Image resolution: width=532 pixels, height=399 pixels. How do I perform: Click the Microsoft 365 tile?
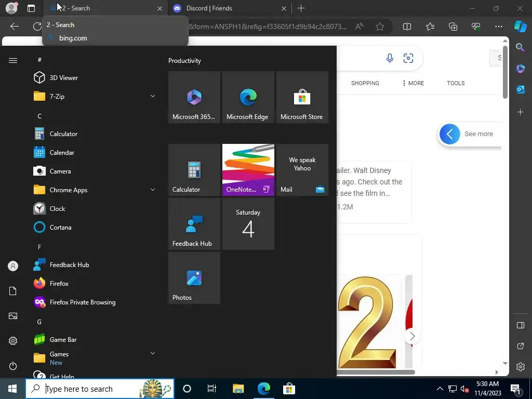(194, 97)
